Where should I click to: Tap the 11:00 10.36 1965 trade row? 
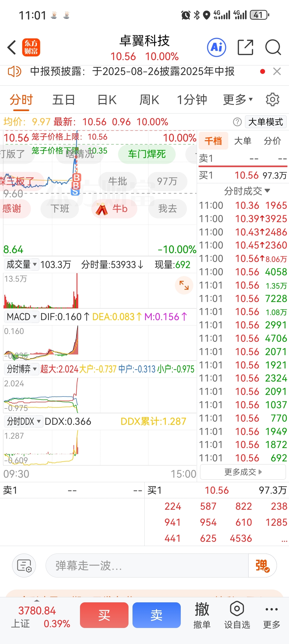(243, 205)
